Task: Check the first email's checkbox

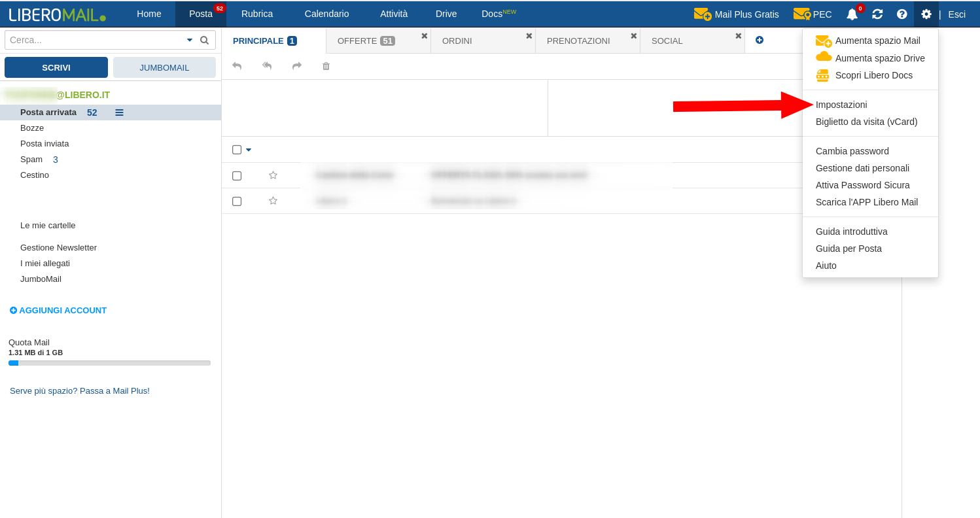Action: point(237,176)
